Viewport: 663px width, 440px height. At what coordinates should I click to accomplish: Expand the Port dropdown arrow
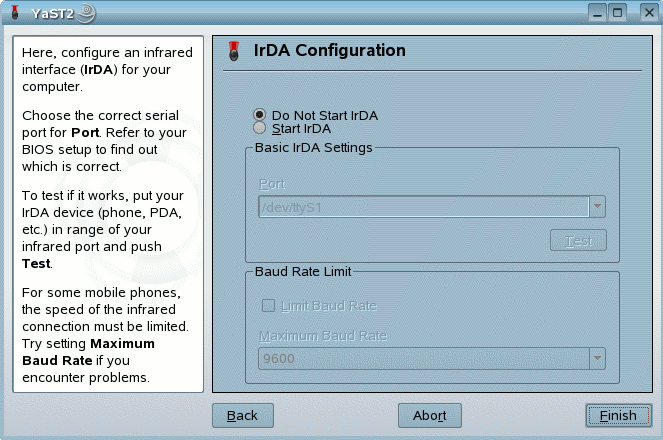coord(597,207)
